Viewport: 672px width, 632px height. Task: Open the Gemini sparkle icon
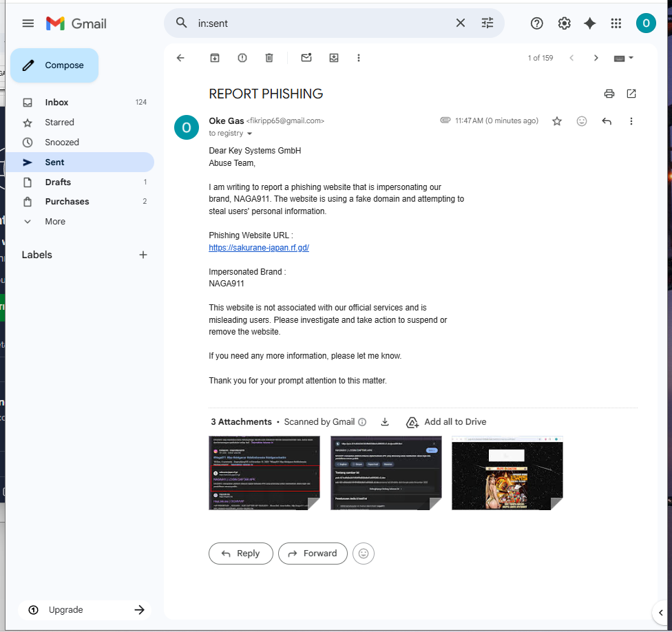[589, 23]
